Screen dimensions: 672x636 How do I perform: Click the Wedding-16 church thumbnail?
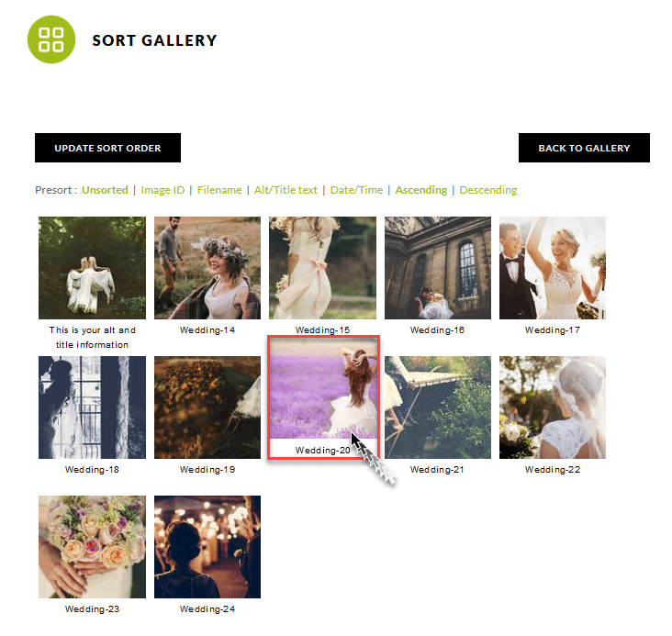(x=438, y=268)
